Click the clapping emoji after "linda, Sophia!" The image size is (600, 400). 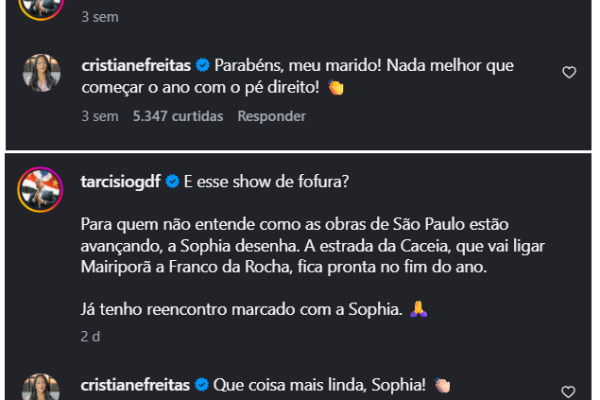(442, 385)
